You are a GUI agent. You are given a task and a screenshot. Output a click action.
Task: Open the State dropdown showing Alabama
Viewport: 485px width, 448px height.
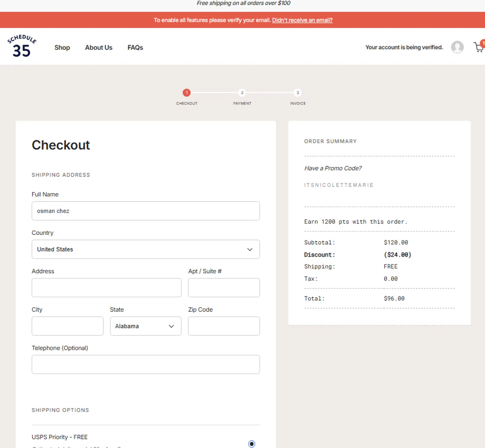pyautogui.click(x=146, y=326)
